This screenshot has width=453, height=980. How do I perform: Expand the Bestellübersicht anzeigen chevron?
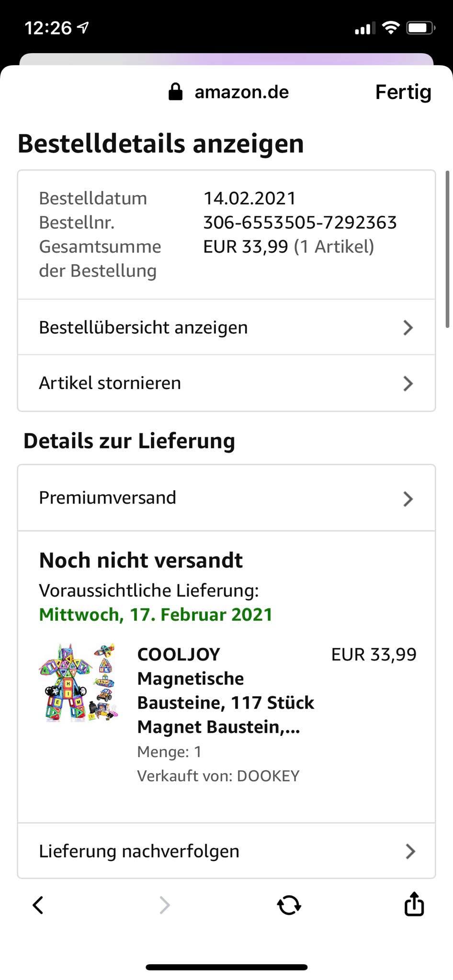tap(408, 328)
